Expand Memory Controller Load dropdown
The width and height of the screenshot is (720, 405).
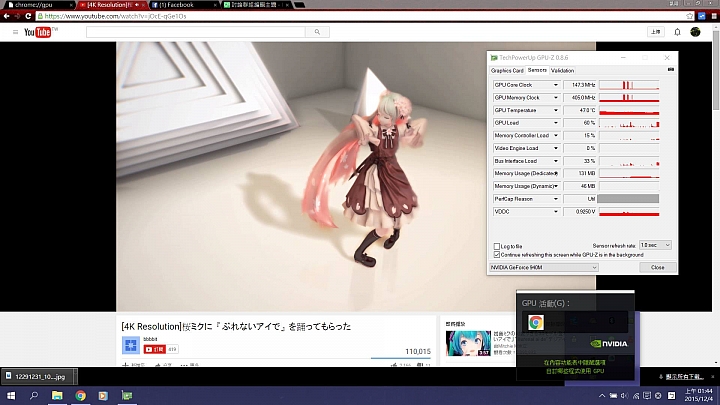(x=556, y=135)
